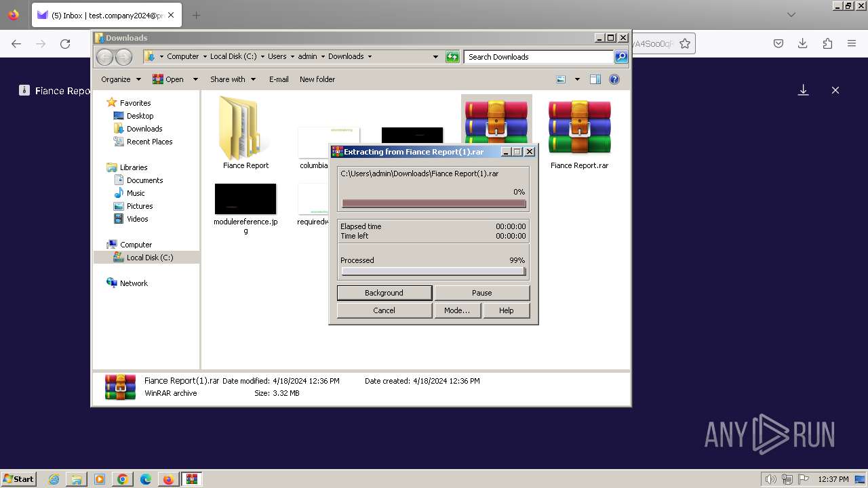Expand the view options dropdown arrow
The width and height of the screenshot is (868, 488).
(577, 79)
